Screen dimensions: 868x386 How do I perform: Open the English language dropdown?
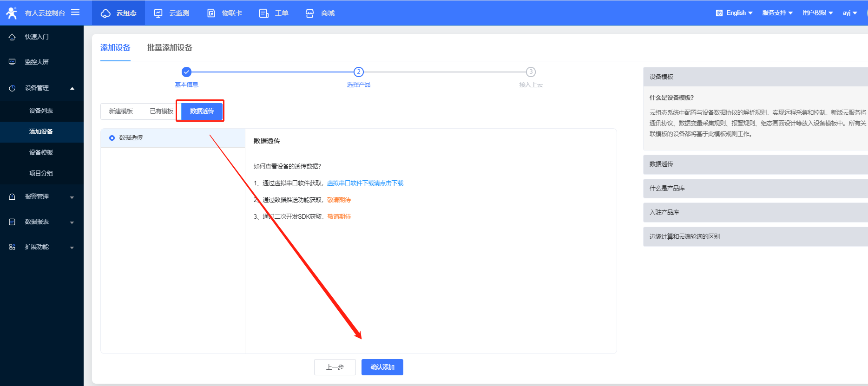pyautogui.click(x=735, y=13)
